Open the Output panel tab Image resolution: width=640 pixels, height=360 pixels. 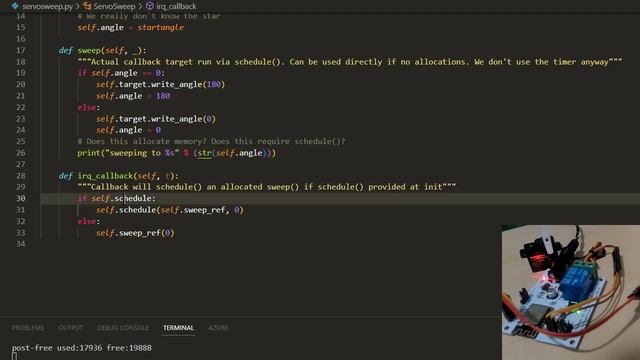[x=70, y=328]
